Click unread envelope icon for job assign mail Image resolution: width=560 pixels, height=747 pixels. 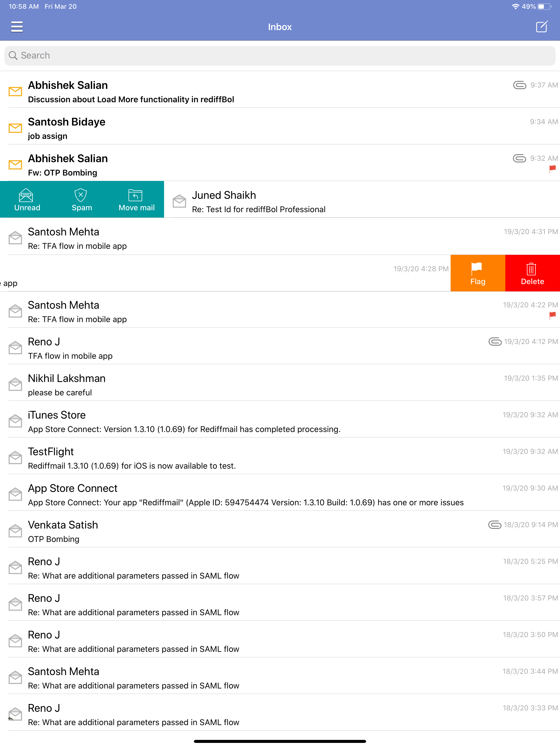pyautogui.click(x=15, y=128)
